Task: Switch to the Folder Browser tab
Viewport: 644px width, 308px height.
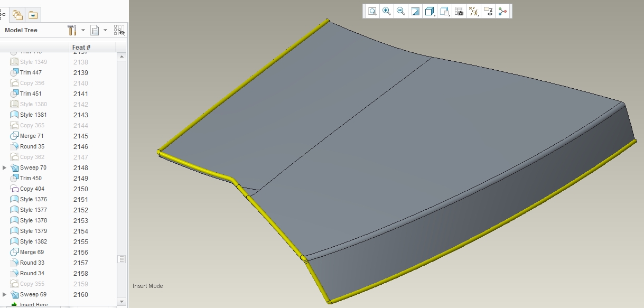Action: click(17, 15)
